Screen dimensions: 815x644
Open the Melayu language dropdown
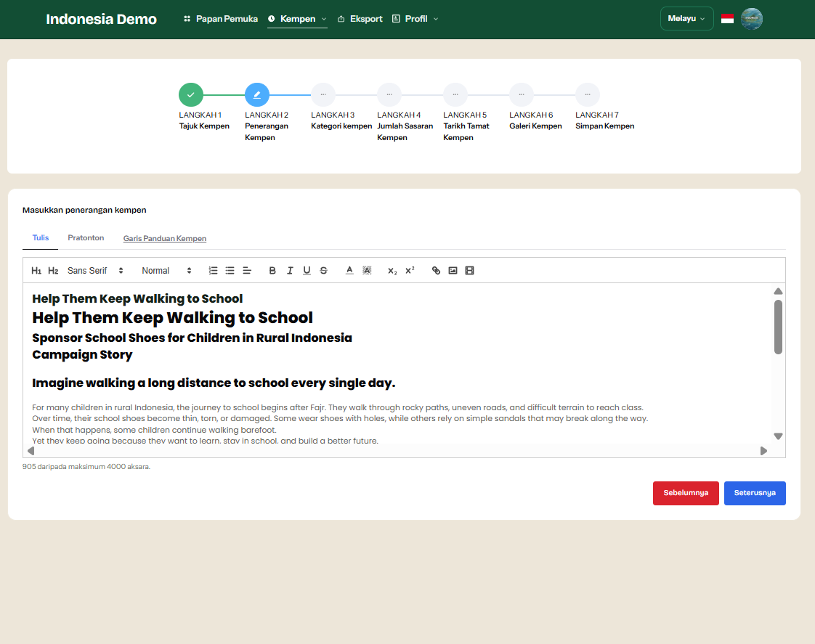[x=686, y=19]
